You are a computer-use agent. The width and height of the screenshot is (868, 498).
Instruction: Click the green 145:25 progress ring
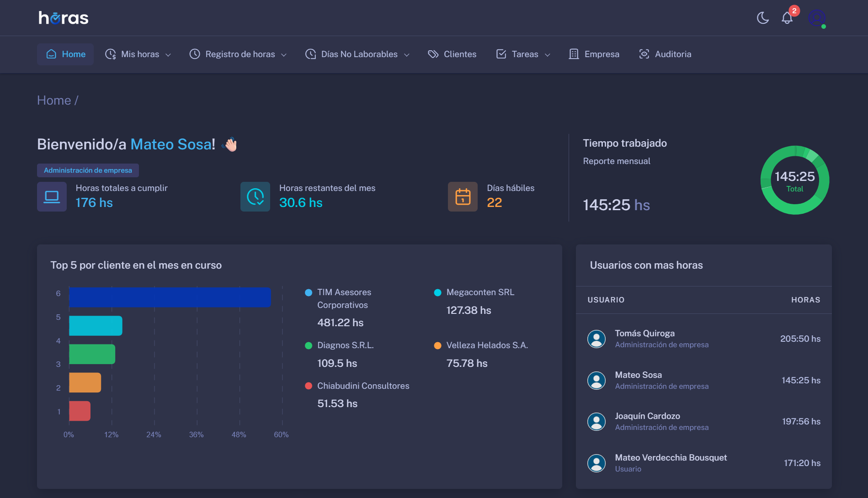point(794,180)
